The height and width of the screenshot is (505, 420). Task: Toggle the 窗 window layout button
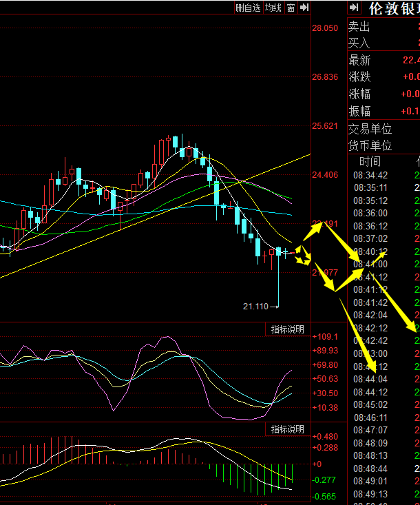(291, 8)
